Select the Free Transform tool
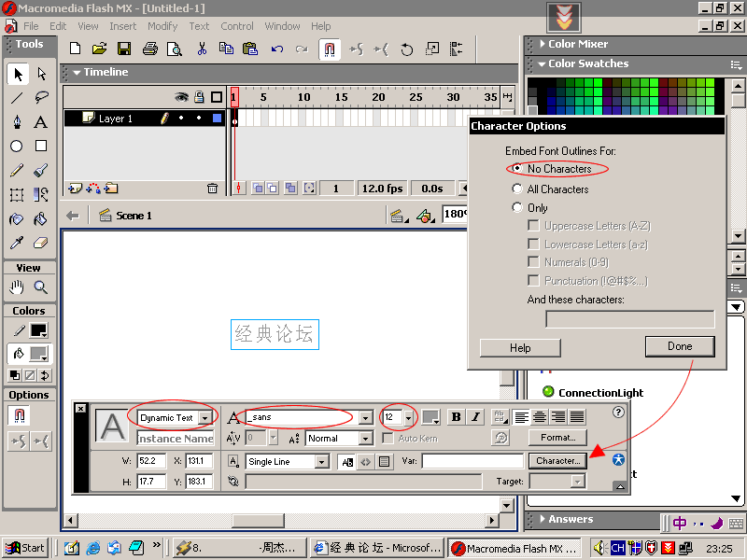This screenshot has width=747, height=560. click(x=17, y=195)
